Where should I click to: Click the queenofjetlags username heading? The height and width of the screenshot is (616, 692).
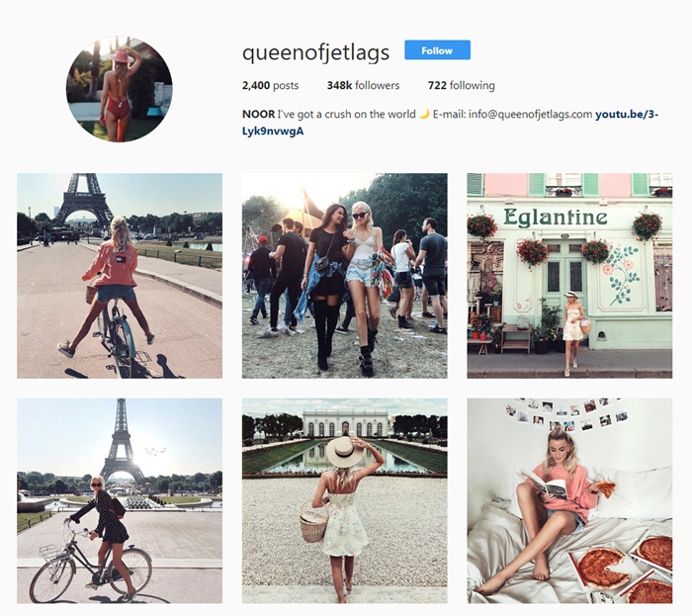(315, 52)
